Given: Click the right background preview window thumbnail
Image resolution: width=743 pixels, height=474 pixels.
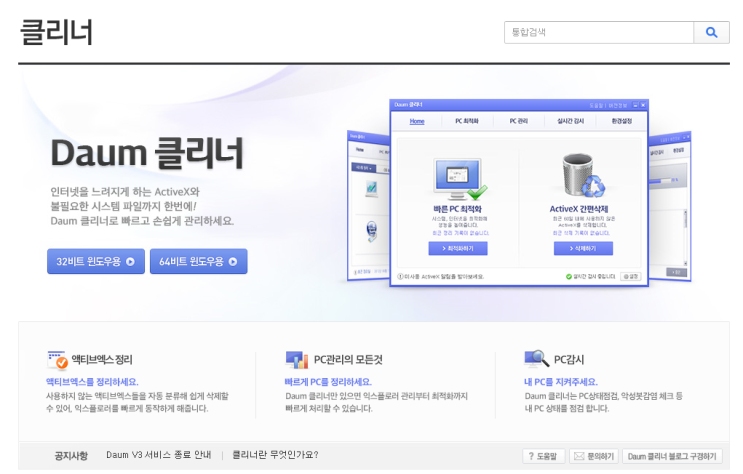Looking at the screenshot, I should click(x=670, y=206).
